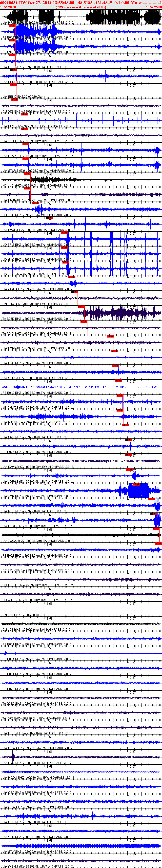
Task: Select the "TA A04D BHZ" station label
Action: (x=12, y=334)
